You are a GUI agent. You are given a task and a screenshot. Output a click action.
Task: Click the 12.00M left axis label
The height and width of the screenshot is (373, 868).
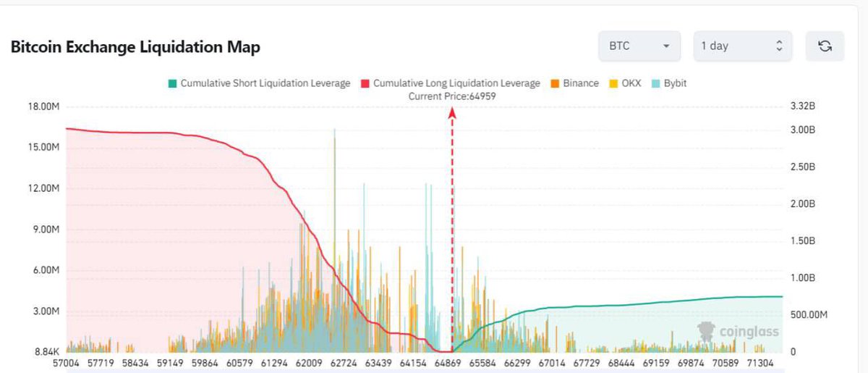(x=44, y=188)
